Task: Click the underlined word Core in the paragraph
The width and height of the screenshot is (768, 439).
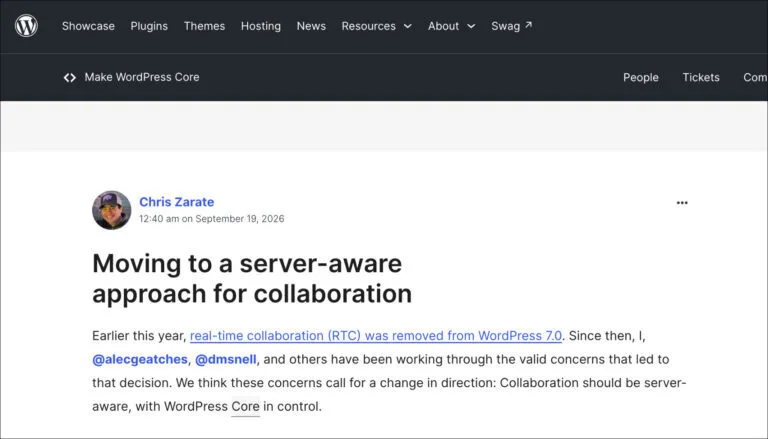Action: pos(245,407)
